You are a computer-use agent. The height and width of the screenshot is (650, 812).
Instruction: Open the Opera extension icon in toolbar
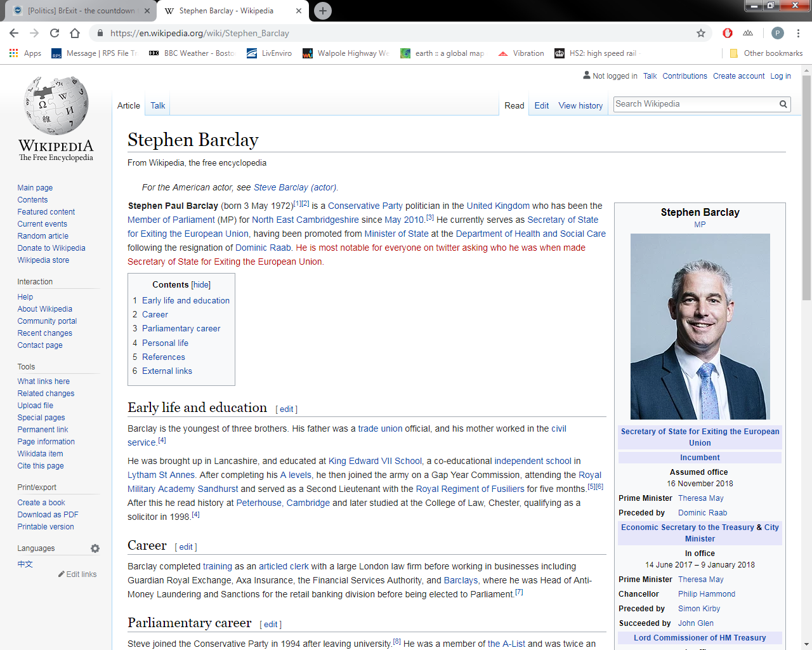coord(728,33)
